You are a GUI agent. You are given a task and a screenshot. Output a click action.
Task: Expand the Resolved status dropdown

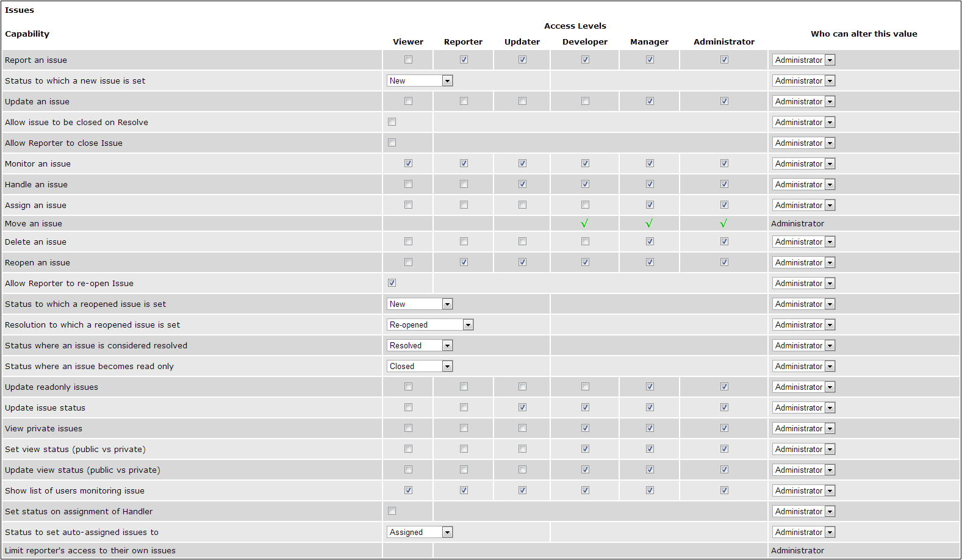point(420,345)
